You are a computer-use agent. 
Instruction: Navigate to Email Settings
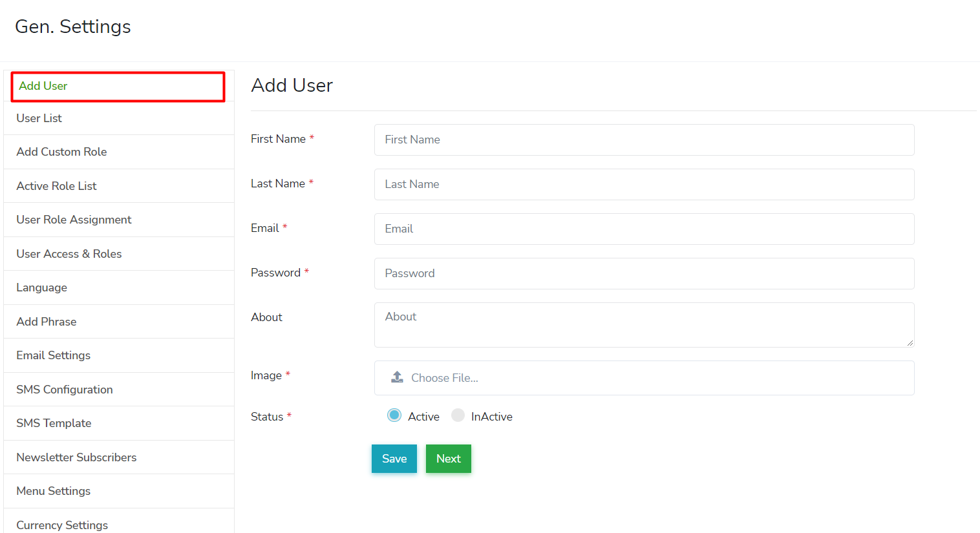click(54, 355)
